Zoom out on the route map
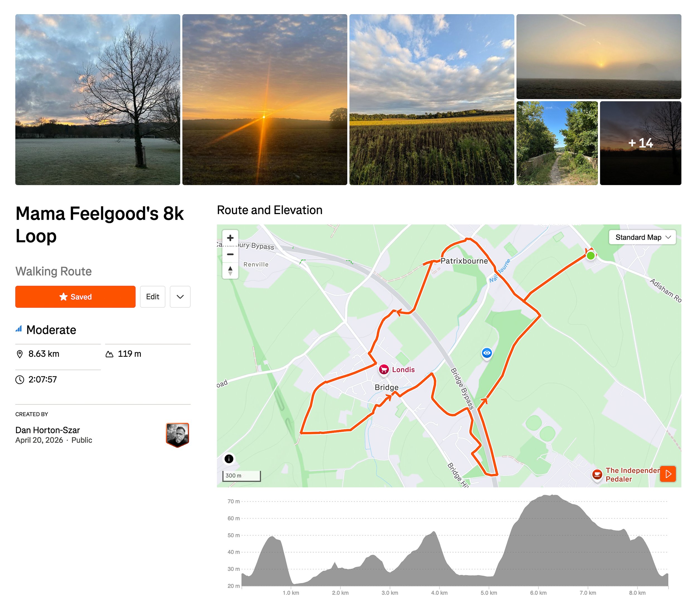The width and height of the screenshot is (697, 616). click(230, 254)
